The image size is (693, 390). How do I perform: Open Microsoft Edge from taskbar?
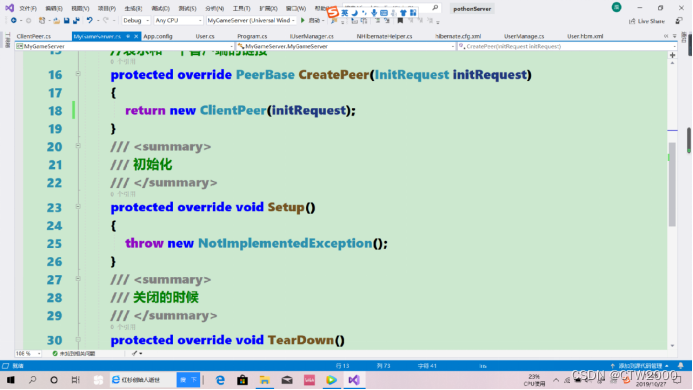click(x=220, y=380)
